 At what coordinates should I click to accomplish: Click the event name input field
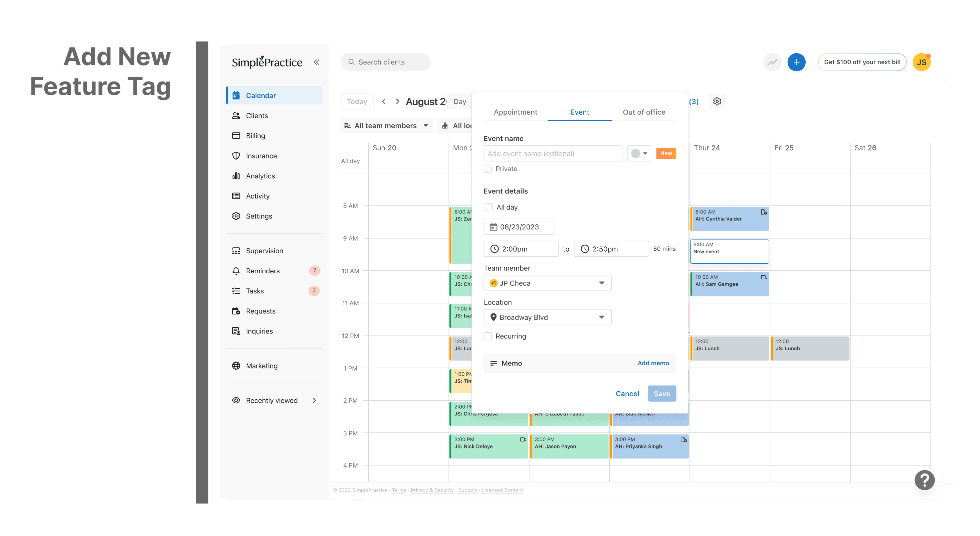click(552, 153)
